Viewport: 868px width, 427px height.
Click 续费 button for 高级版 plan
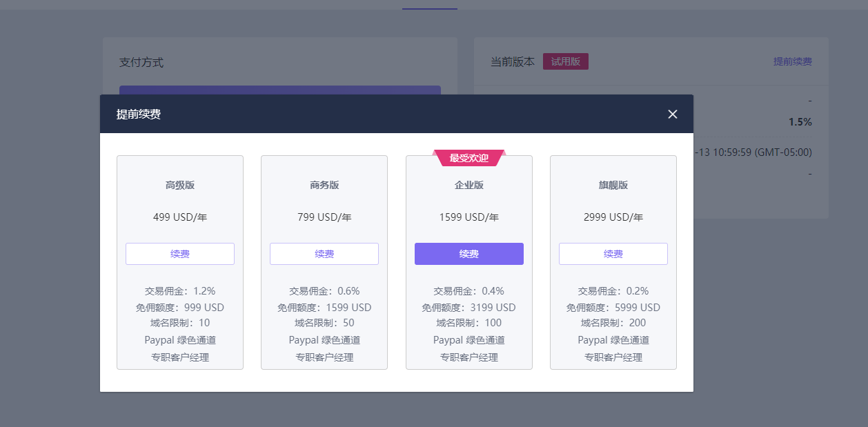[180, 254]
